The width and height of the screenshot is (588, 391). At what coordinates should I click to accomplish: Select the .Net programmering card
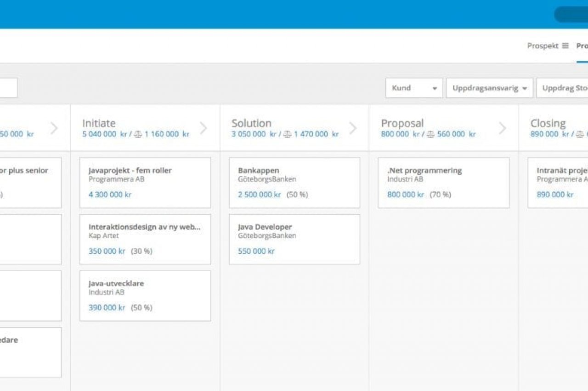coord(443,183)
